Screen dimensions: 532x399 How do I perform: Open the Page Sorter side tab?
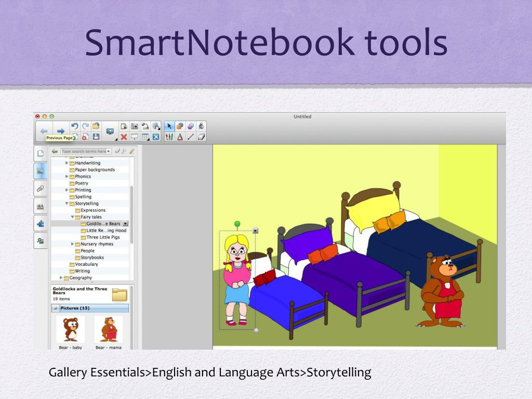tap(41, 153)
